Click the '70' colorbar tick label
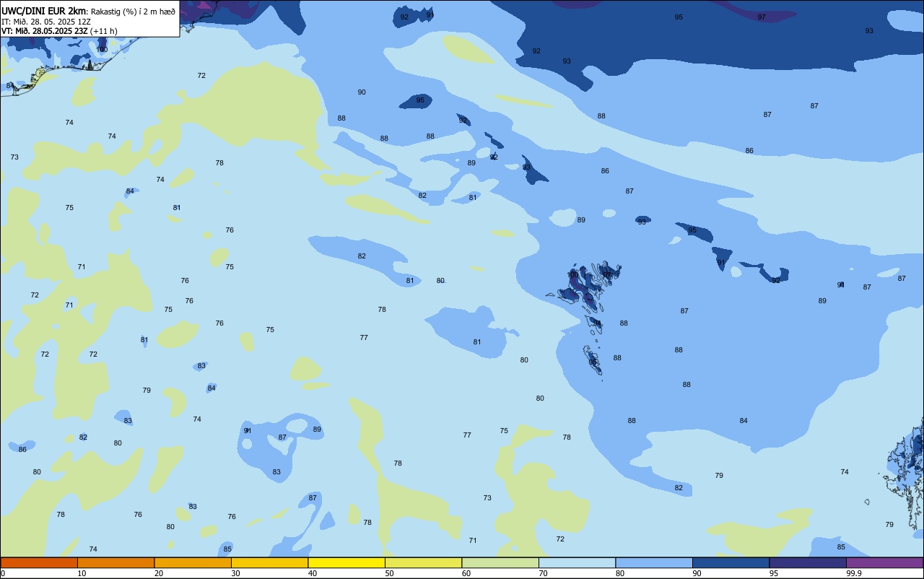The image size is (924, 579). coord(543,573)
